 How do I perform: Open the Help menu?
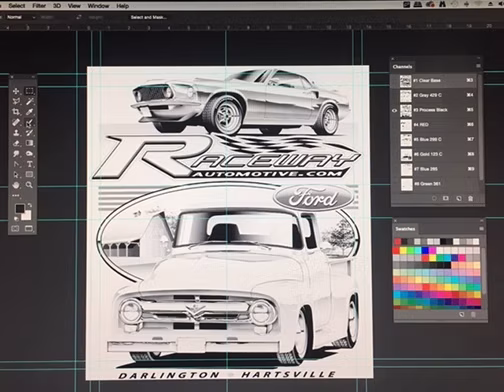(122, 6)
